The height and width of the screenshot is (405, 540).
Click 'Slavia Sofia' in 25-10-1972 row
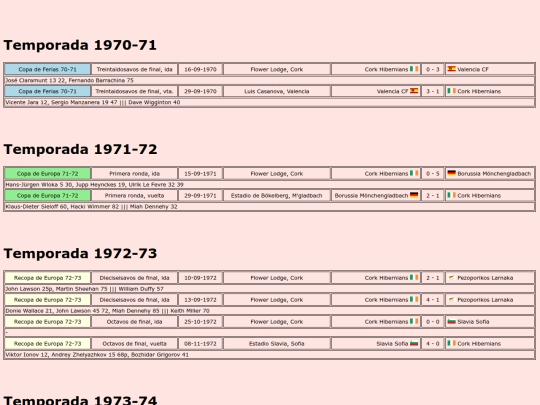(473, 322)
